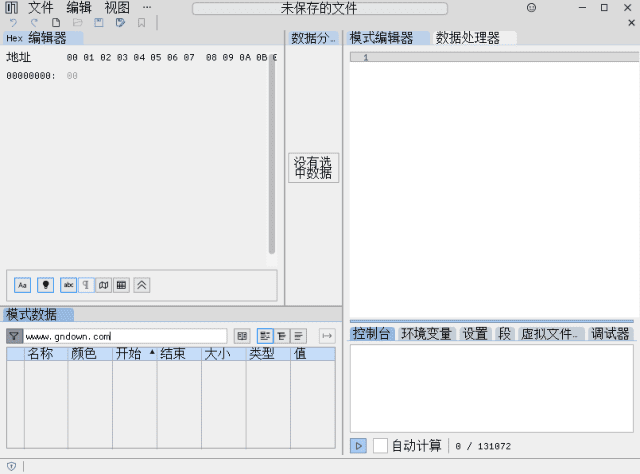Open the ··· overflow menu in menu bar
The width and height of the screenshot is (640, 474).
pos(146,7)
